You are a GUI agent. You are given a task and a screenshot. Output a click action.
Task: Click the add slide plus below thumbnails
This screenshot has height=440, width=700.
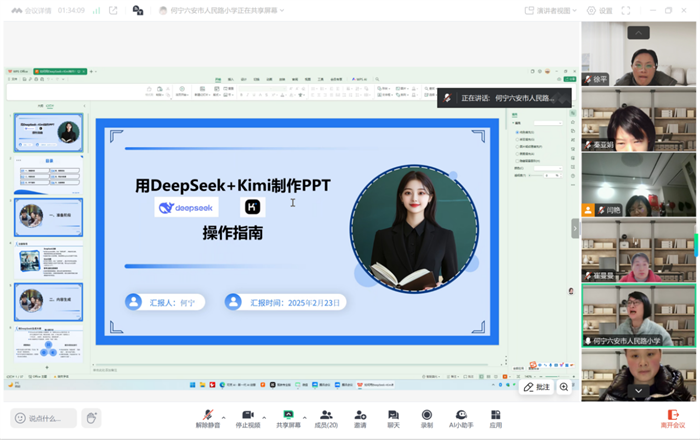tap(47, 368)
